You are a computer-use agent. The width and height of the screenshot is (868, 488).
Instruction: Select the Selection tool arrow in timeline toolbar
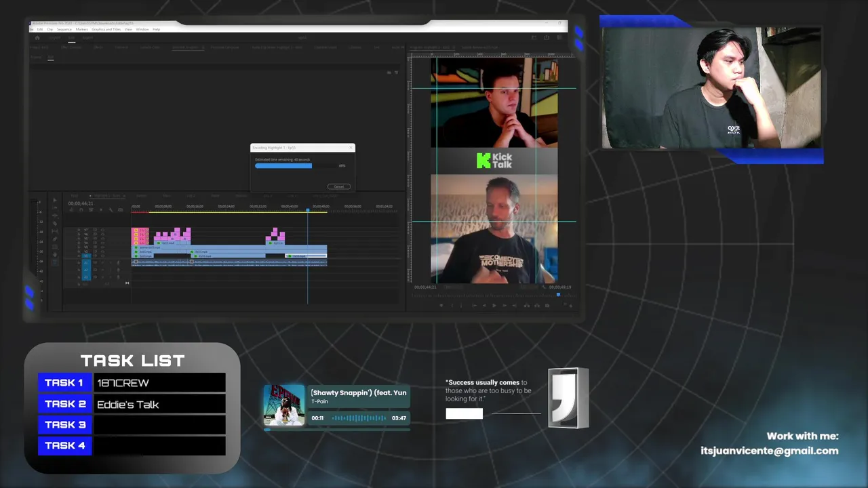click(x=55, y=200)
